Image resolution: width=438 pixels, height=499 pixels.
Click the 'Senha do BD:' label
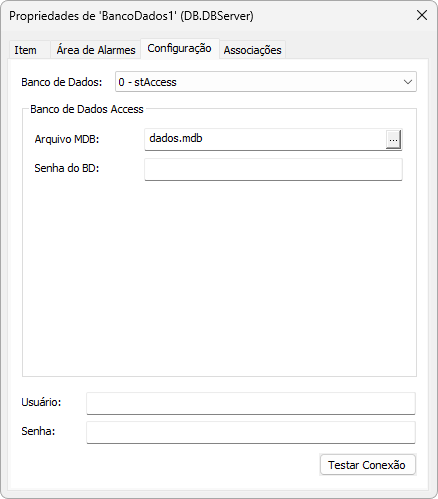67,168
